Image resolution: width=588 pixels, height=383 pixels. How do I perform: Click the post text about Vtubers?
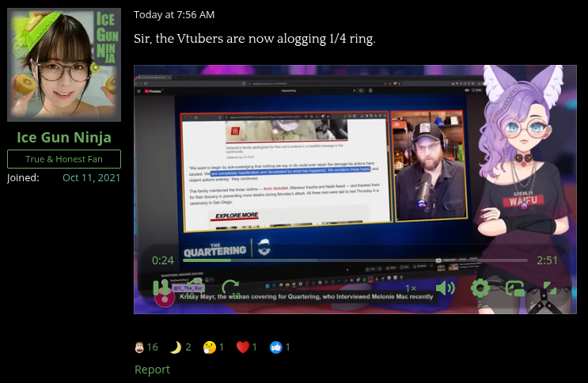point(255,39)
